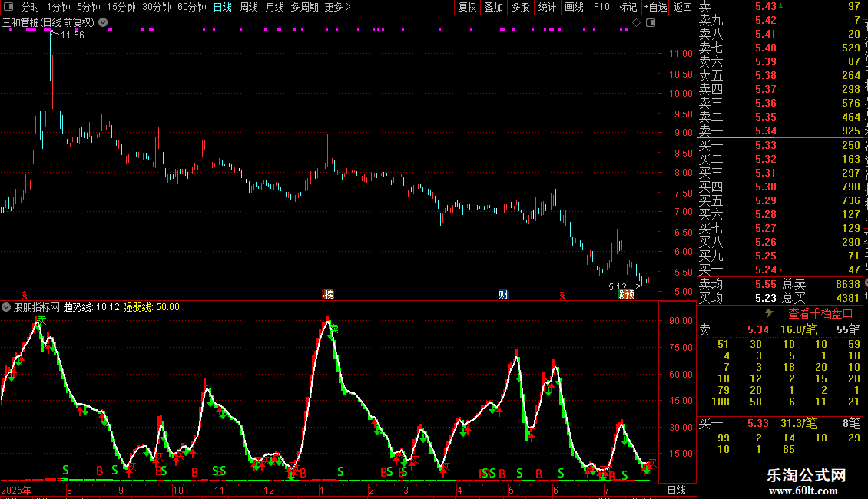The width and height of the screenshot is (868, 499).
Task: Toggle the chart side panel icon
Action: point(651,23)
